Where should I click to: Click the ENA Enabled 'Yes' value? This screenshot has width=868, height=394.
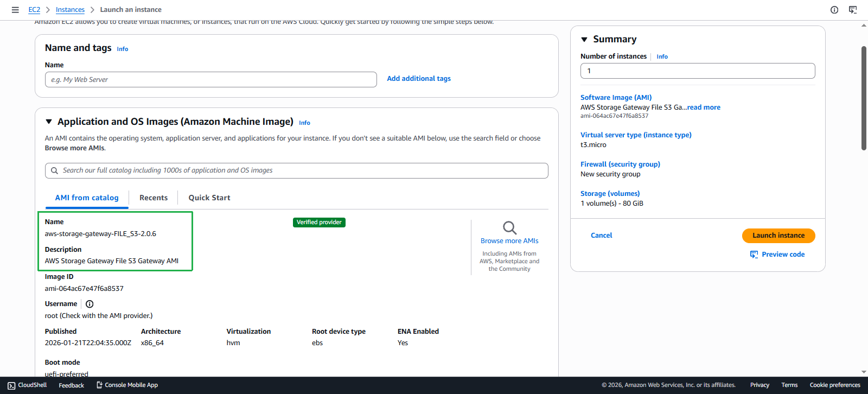click(403, 343)
